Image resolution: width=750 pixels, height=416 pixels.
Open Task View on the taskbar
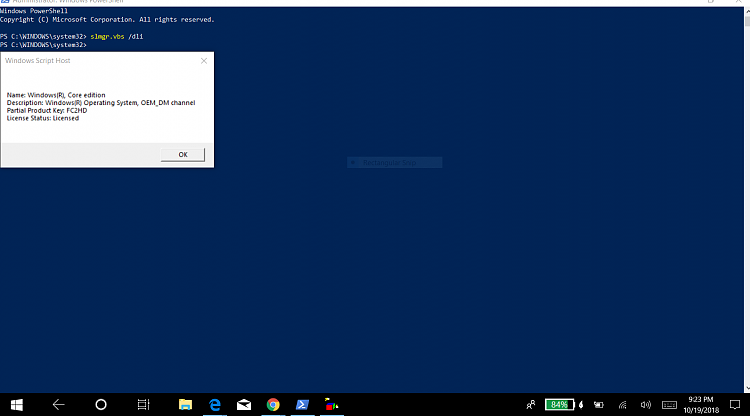[x=143, y=405]
